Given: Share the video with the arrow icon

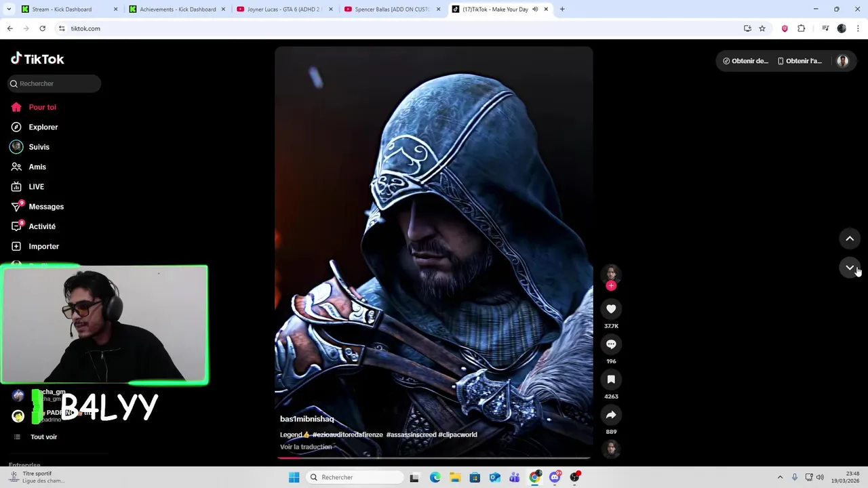Looking at the screenshot, I should tap(611, 415).
